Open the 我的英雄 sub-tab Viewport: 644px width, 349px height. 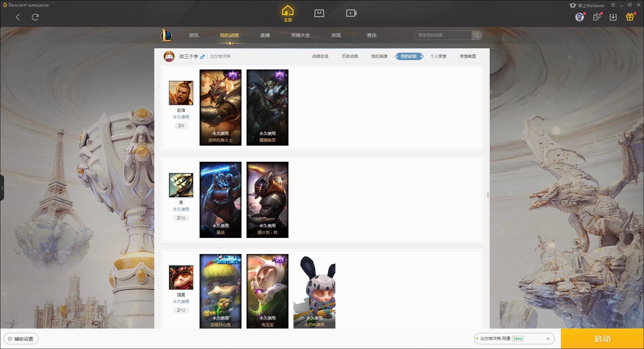click(x=379, y=56)
